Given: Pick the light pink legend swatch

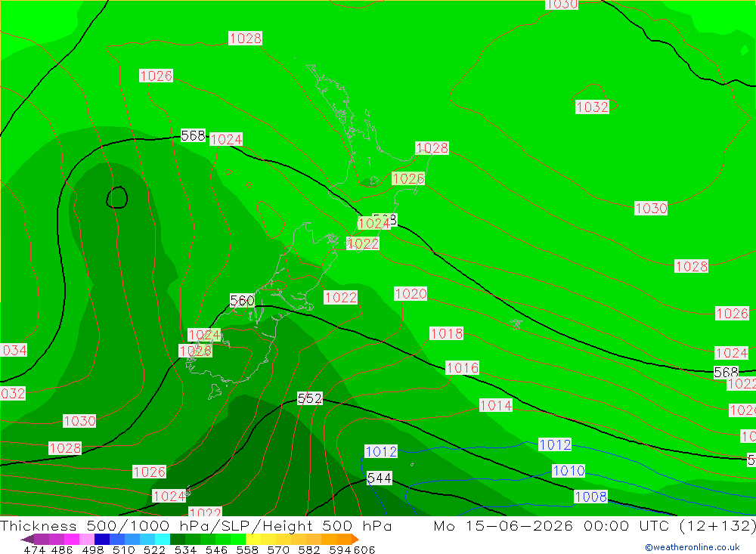Looking at the screenshot, I should [x=87, y=539].
